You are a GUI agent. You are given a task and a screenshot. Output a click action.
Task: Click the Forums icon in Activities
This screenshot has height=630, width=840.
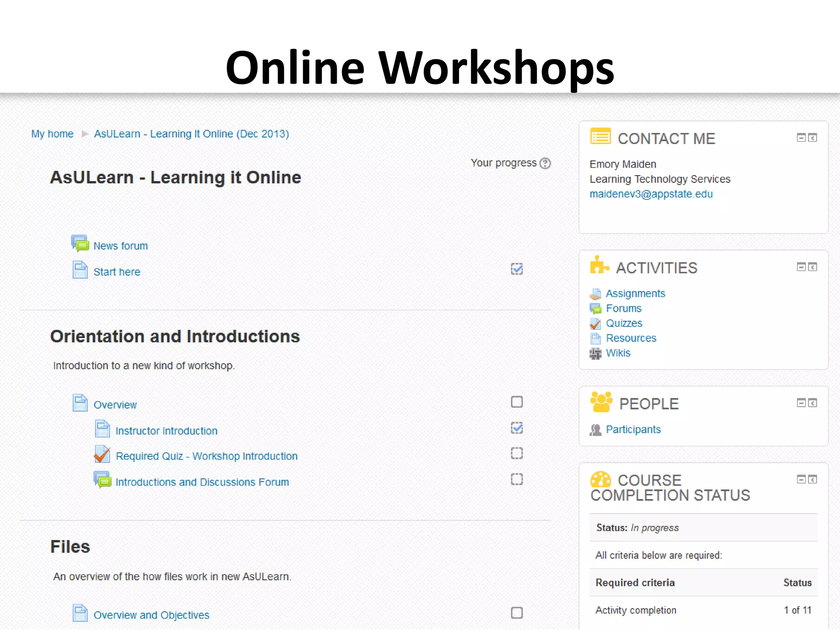(x=595, y=308)
